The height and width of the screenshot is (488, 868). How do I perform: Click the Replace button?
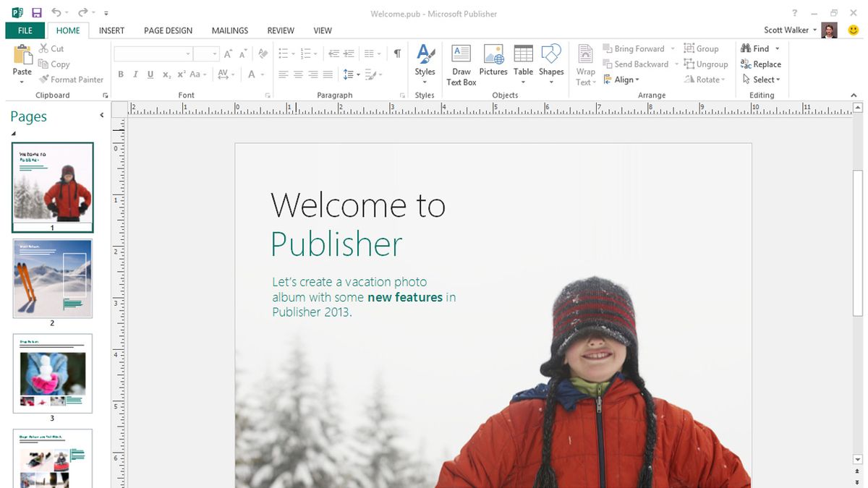(x=760, y=64)
